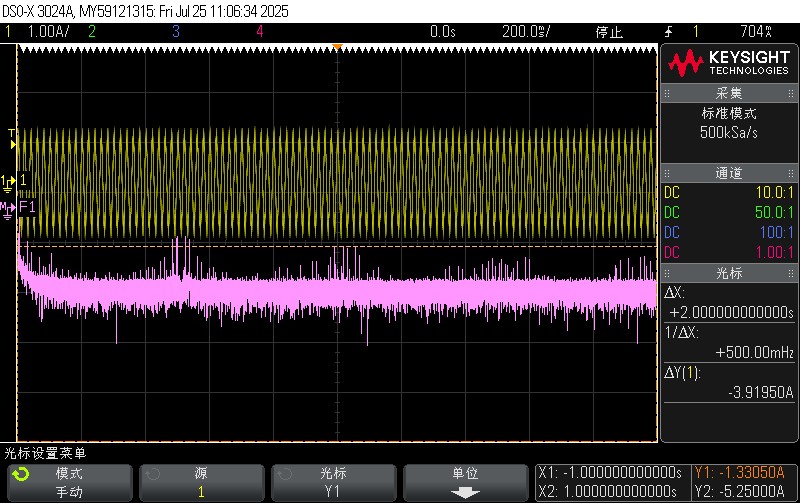Click channel 1 ground reference marker

[14, 180]
